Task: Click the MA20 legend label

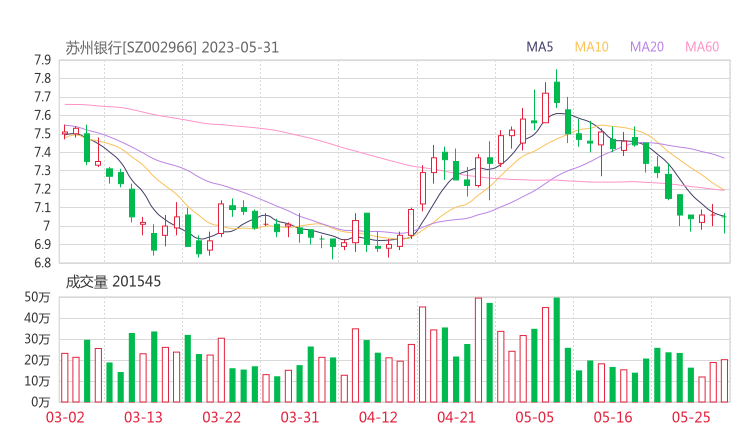Action: [x=647, y=47]
